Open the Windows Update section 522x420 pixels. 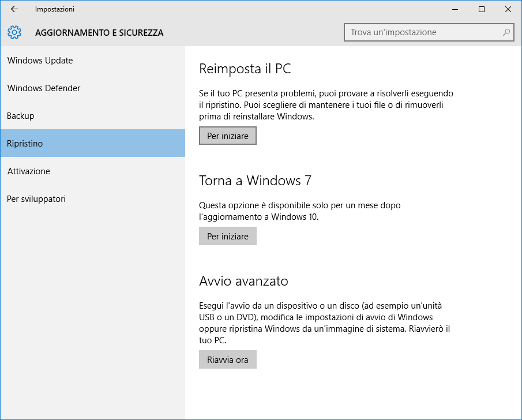92,60
